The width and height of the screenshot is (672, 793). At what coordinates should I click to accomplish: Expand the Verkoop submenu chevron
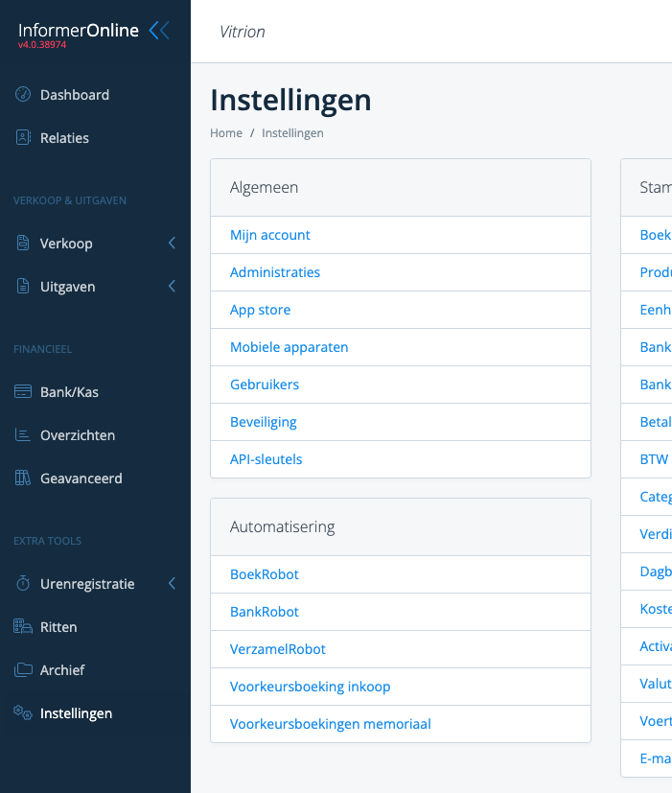click(172, 244)
